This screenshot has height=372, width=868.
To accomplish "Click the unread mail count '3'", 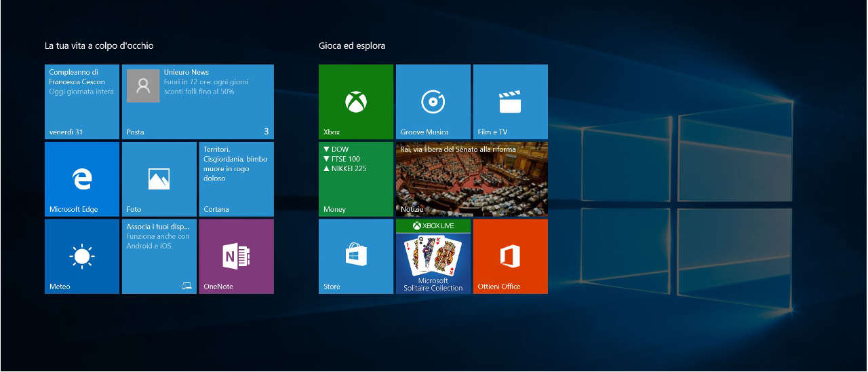I will coord(267,131).
